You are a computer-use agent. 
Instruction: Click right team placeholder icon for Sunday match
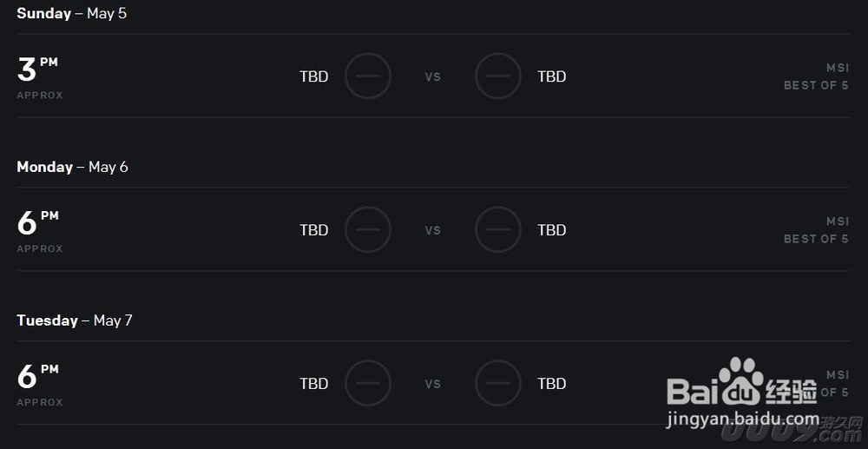[498, 76]
